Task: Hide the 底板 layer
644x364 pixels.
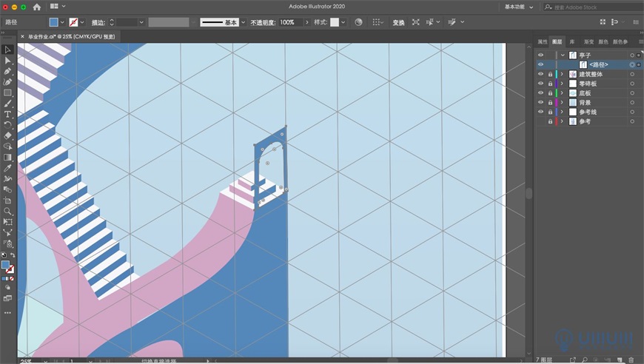Action: point(540,92)
